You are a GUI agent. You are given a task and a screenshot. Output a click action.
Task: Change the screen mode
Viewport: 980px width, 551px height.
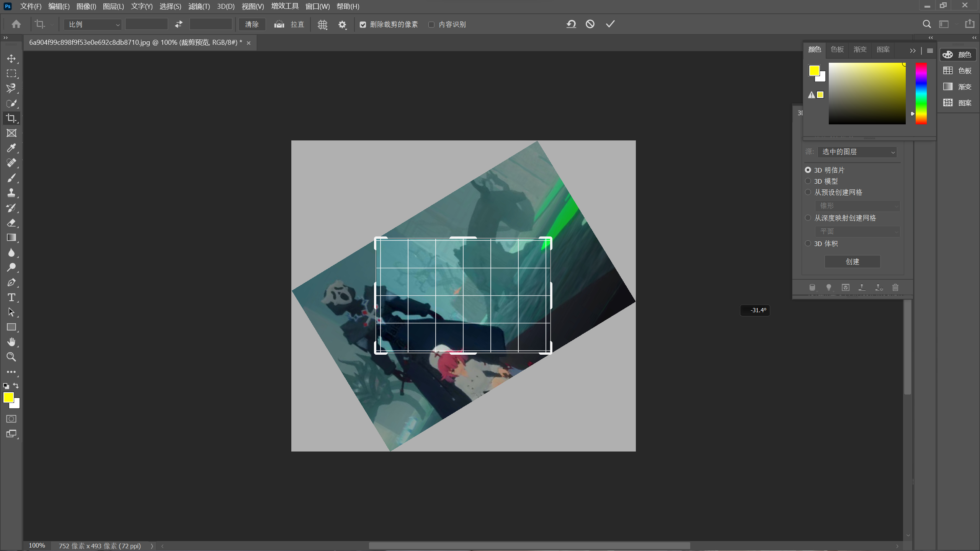point(11,434)
